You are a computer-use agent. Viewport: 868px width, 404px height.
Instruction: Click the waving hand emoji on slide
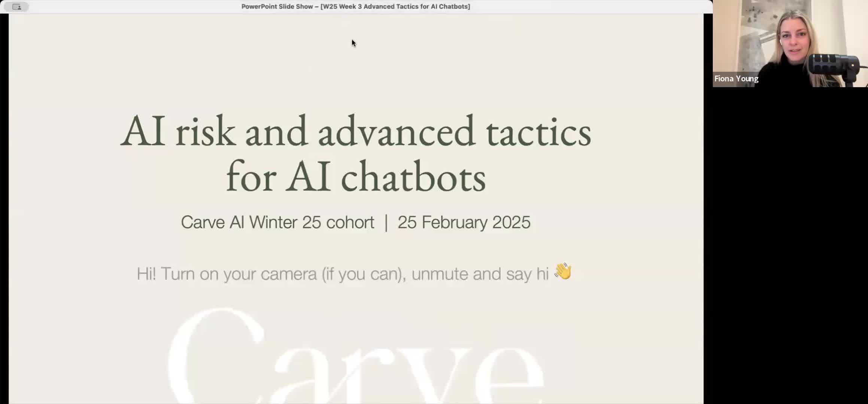click(563, 271)
